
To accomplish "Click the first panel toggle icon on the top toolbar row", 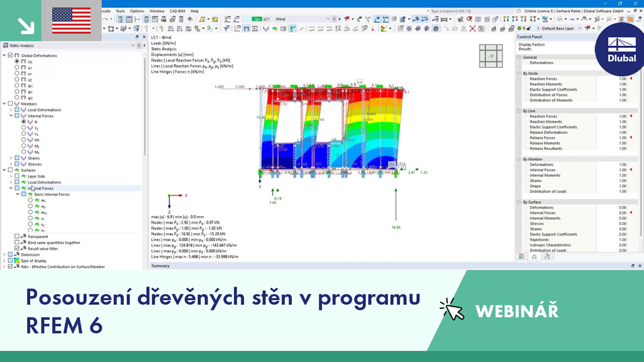I will point(120,19).
